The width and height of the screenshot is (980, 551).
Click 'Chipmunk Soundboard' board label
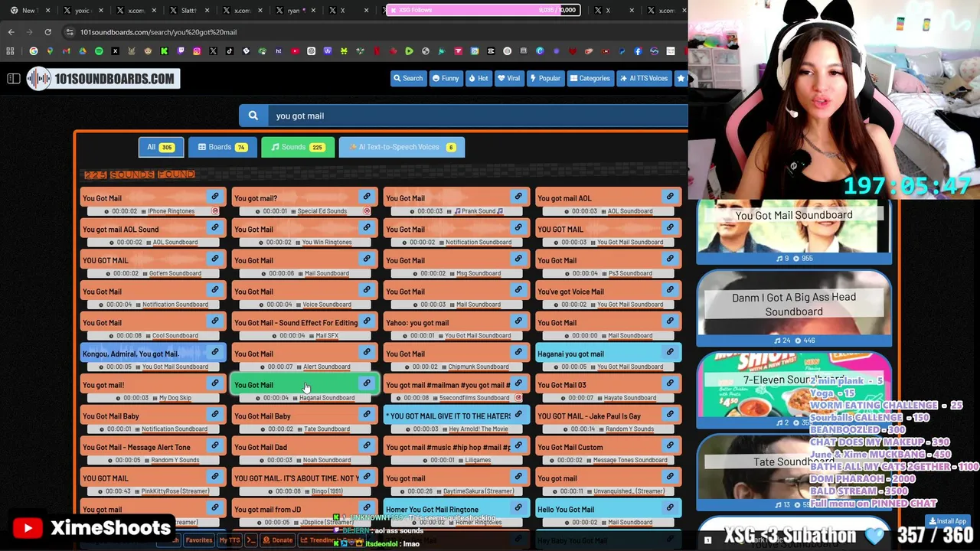(478, 367)
